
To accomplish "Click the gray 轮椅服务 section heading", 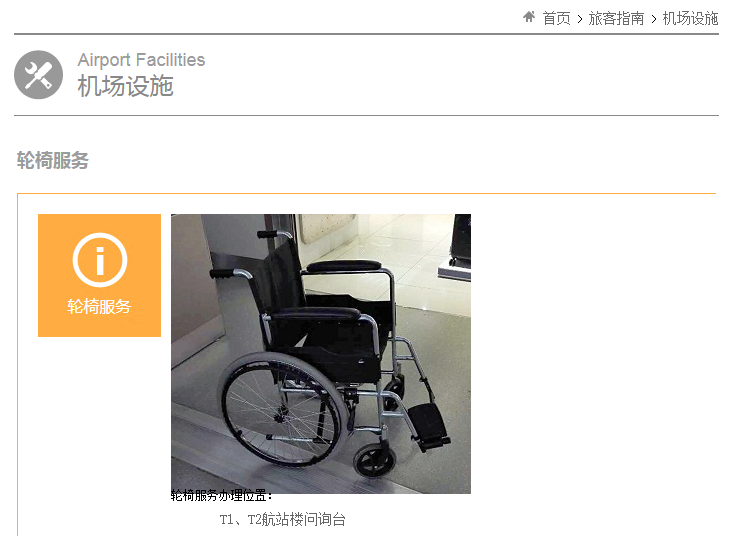I will [x=52, y=161].
